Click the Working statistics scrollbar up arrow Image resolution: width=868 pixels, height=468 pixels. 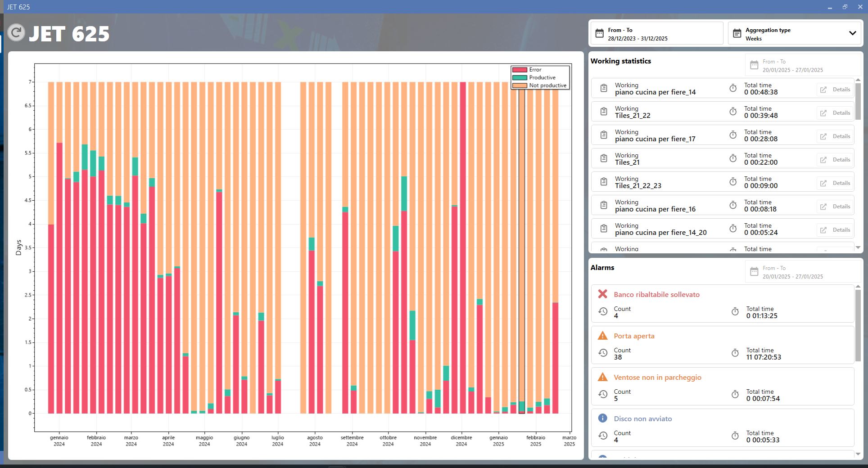pyautogui.click(x=858, y=80)
